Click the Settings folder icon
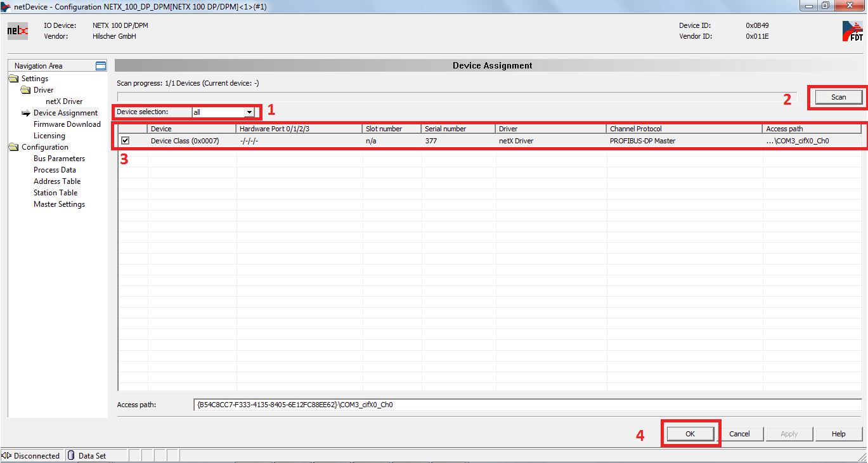Screen dimensions: 868x463 [x=14, y=79]
